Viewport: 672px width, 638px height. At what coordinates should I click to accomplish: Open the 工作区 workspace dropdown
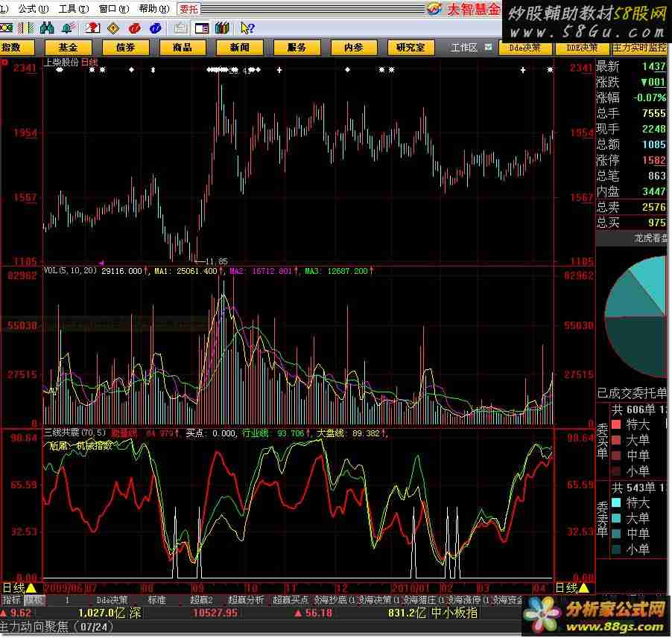[x=488, y=47]
